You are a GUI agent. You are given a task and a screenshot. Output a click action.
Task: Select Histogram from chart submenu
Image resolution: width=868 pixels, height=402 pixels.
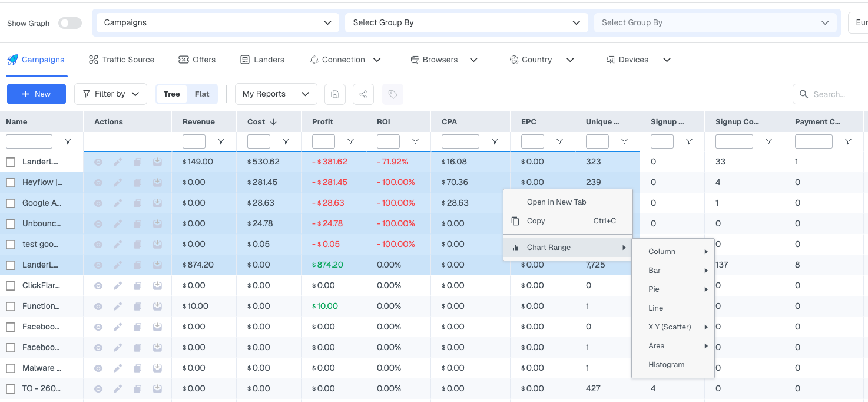[x=666, y=365]
